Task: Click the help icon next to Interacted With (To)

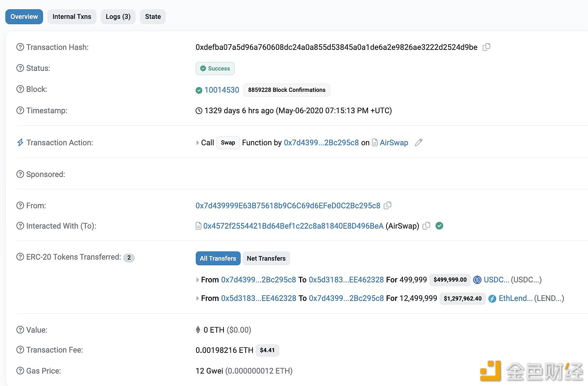Action: tap(20, 226)
